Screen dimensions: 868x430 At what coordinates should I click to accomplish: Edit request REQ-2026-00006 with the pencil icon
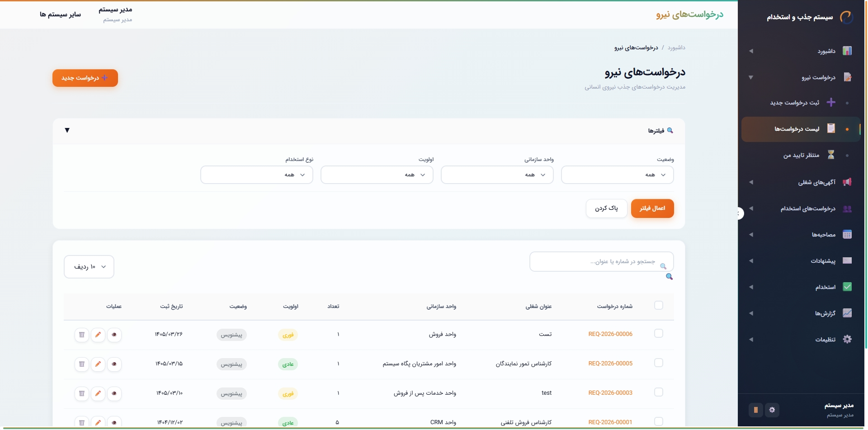(98, 335)
